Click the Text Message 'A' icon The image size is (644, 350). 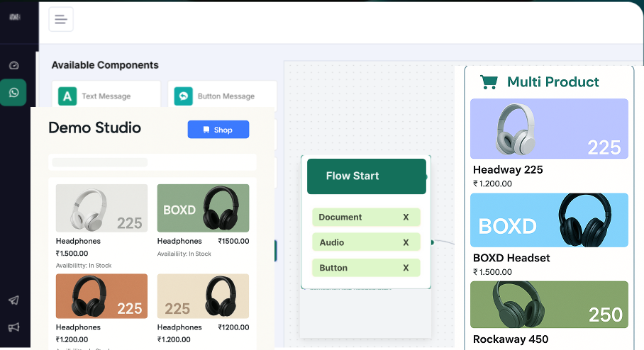point(67,96)
